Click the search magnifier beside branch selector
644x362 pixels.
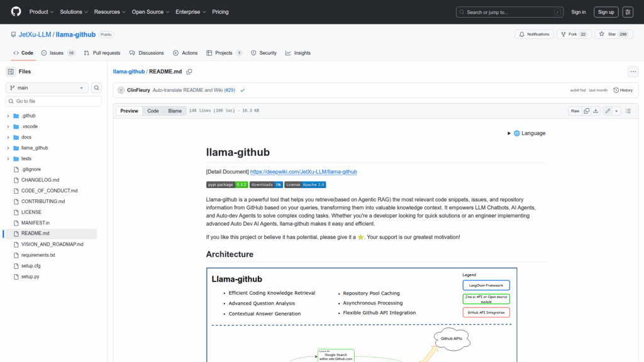tap(97, 88)
